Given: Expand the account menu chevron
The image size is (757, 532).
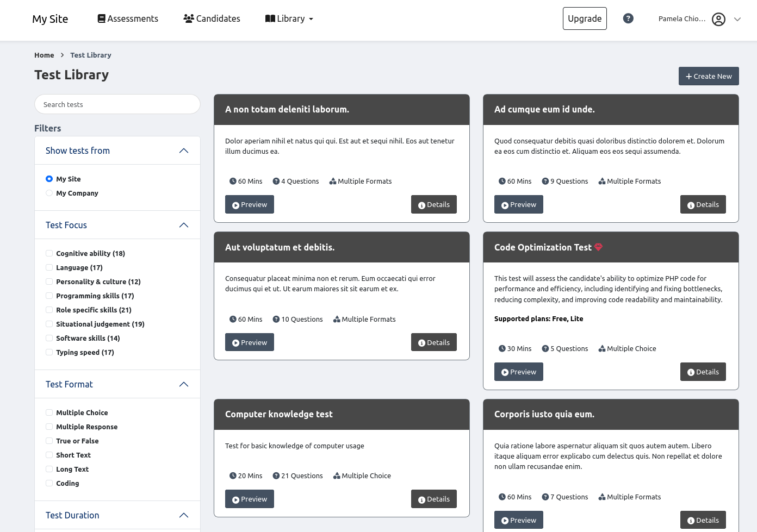Looking at the screenshot, I should pos(737,19).
